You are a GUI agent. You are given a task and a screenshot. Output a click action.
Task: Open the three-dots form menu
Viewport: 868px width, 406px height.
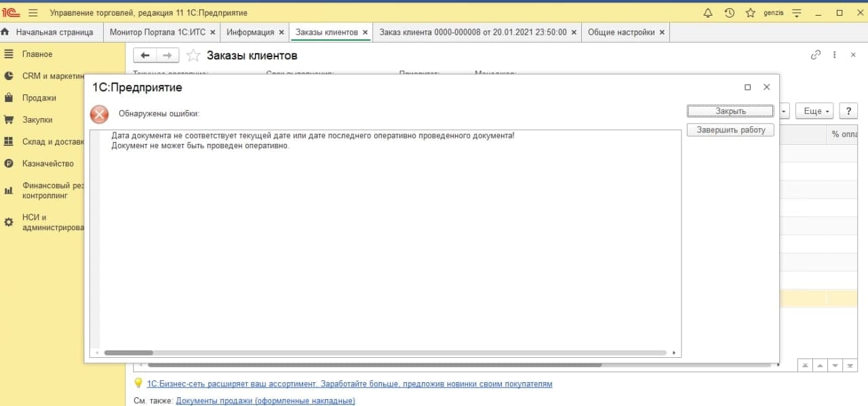tap(835, 55)
